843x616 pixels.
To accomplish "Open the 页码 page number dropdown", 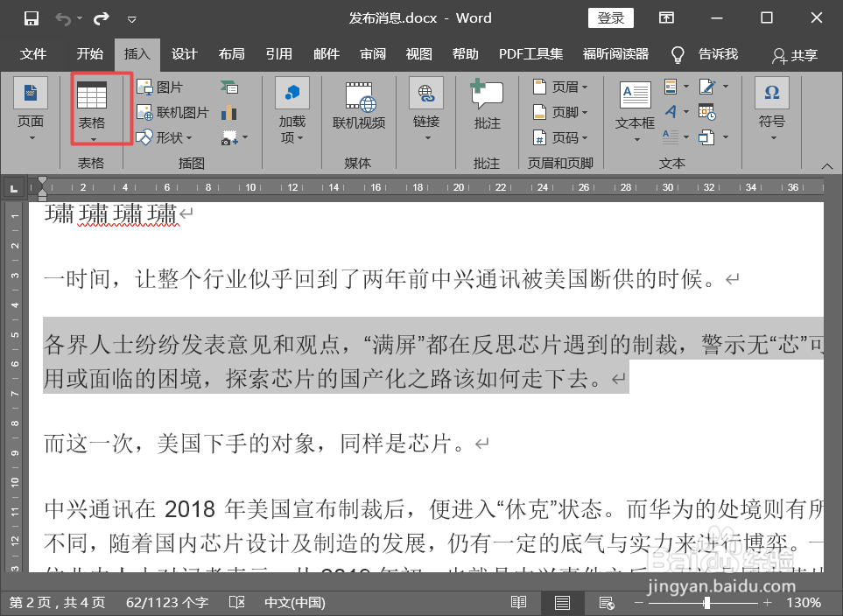I will [561, 138].
